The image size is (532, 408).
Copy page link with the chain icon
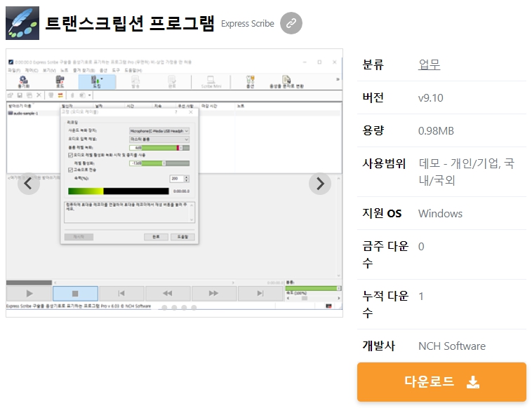pyautogui.click(x=291, y=23)
